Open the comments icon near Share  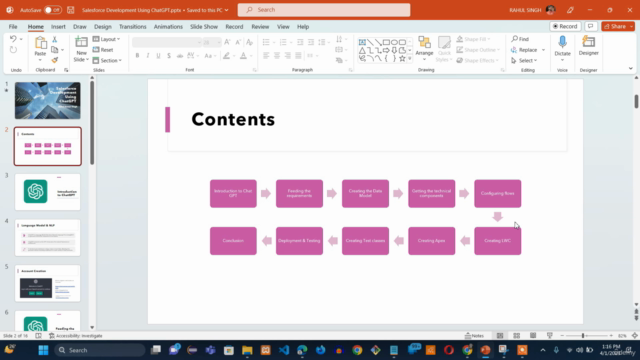point(590,26)
